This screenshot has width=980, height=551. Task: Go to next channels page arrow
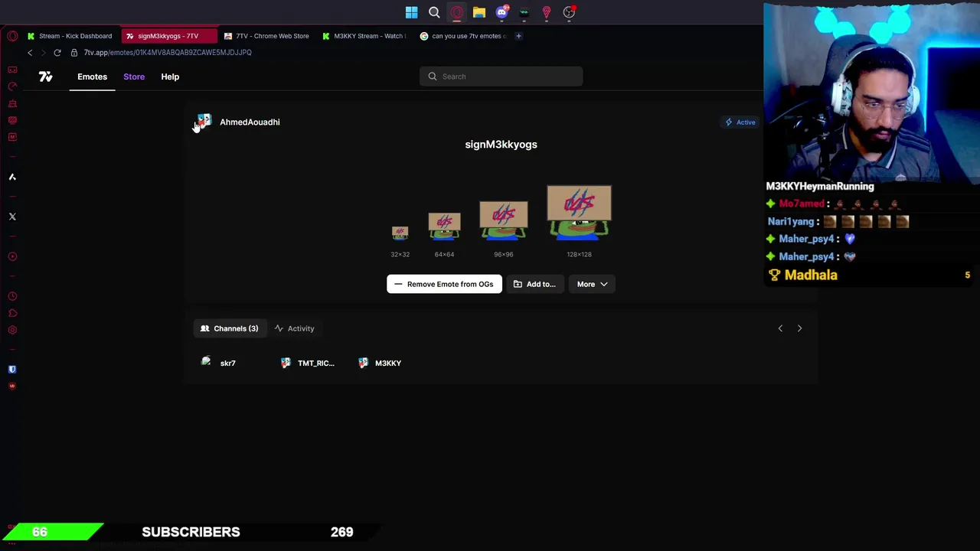(799, 328)
